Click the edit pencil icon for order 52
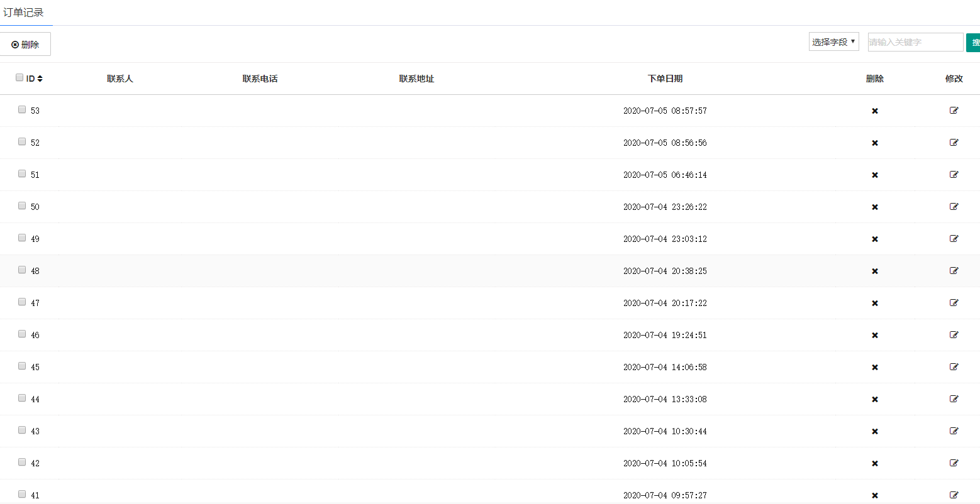 954,143
